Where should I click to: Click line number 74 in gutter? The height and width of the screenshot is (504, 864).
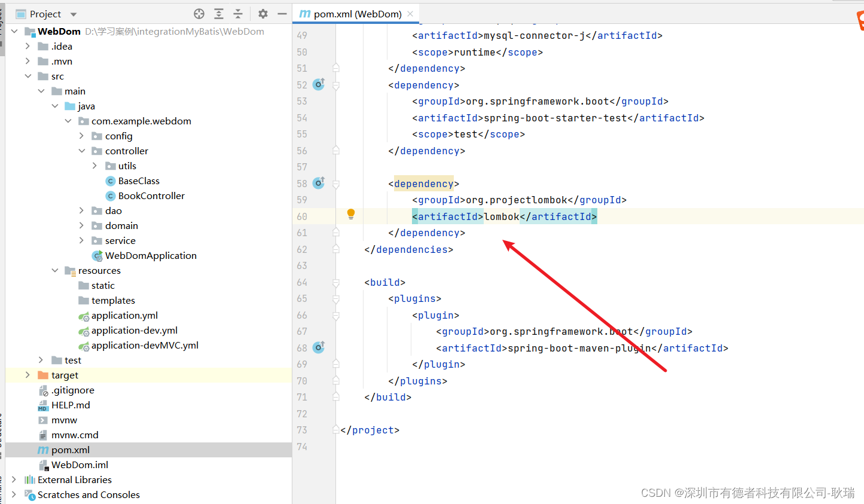pyautogui.click(x=302, y=447)
